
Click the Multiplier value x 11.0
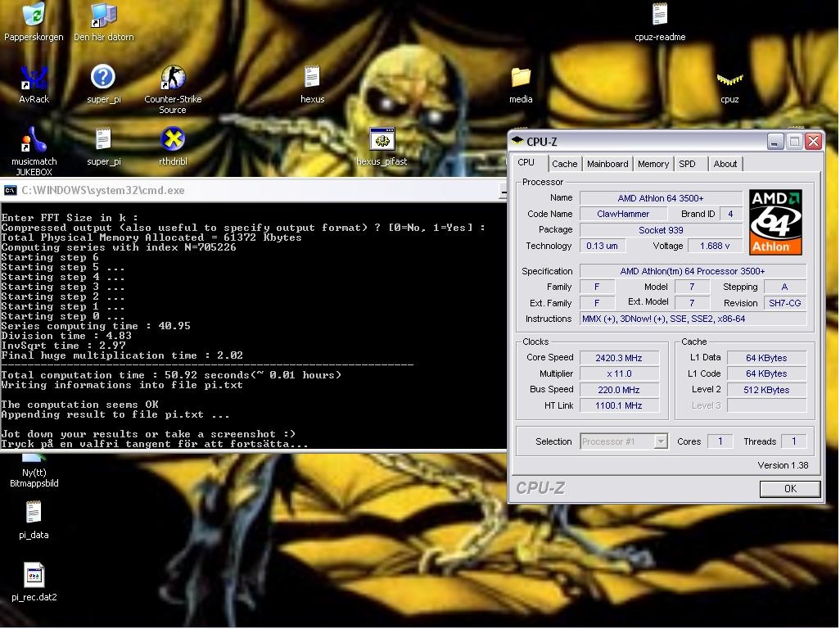[619, 373]
